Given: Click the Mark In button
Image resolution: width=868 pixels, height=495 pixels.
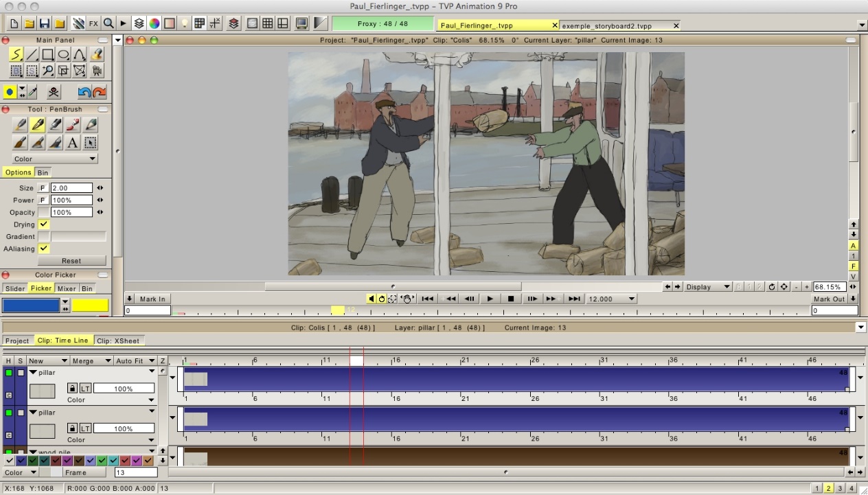Looking at the screenshot, I should (x=152, y=299).
